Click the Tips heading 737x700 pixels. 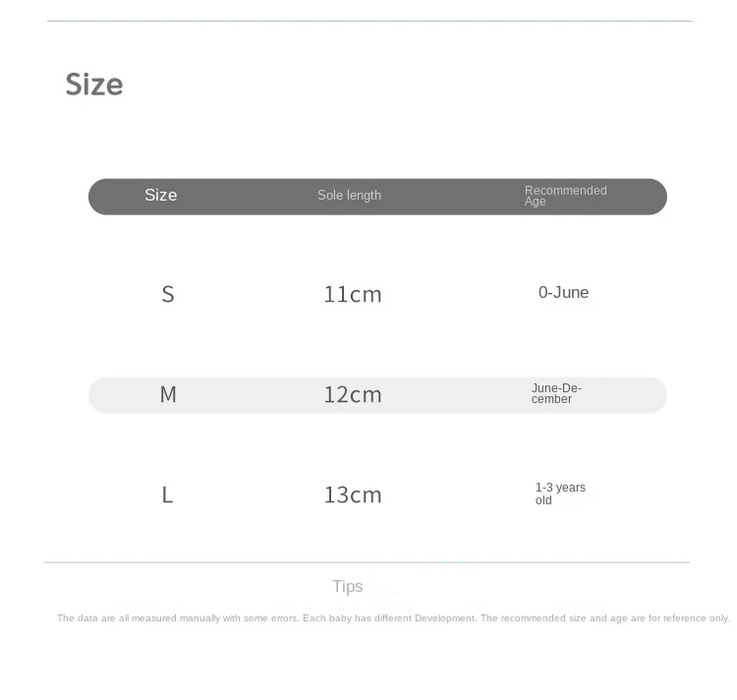click(x=347, y=586)
